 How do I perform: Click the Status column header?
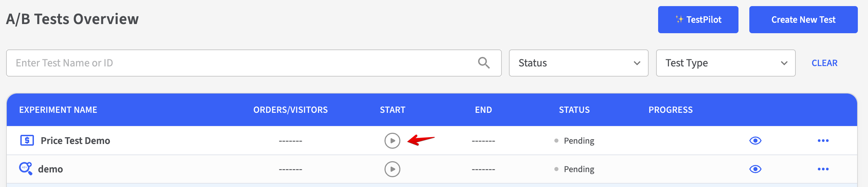point(574,110)
